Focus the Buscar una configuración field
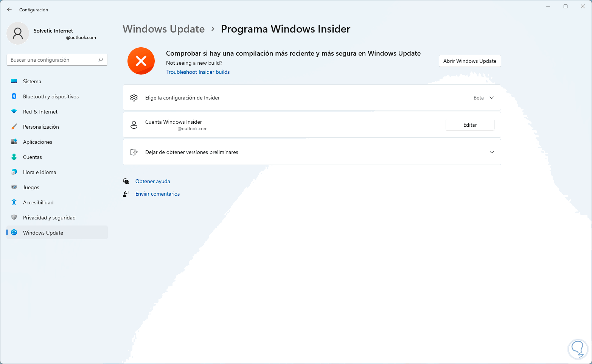The image size is (592, 364). point(57,60)
